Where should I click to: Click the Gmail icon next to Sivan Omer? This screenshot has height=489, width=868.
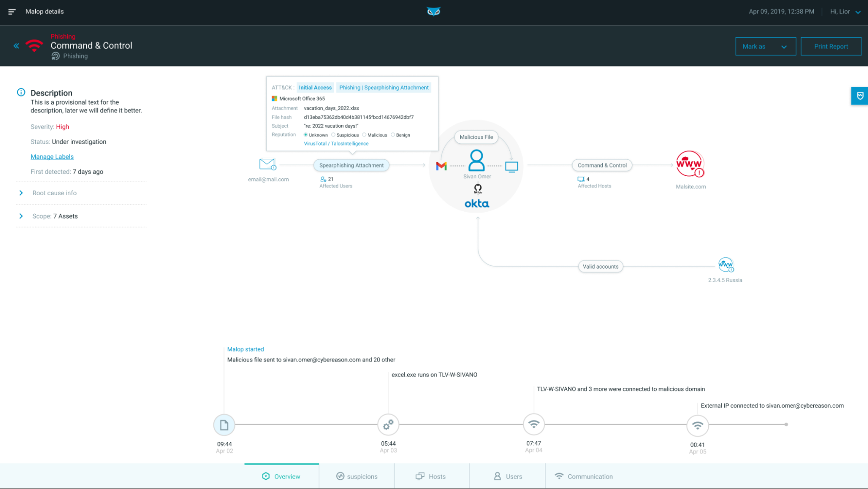[441, 165]
